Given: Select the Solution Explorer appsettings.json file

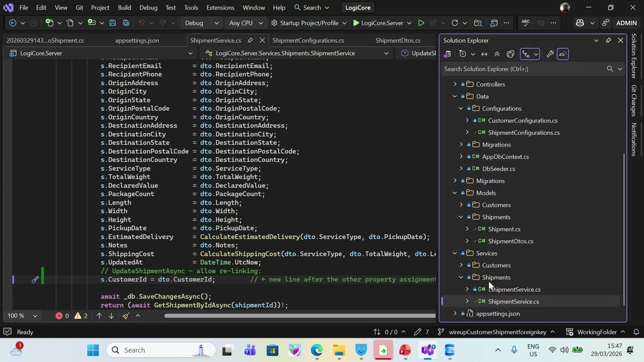Looking at the screenshot, I should coord(498,314).
